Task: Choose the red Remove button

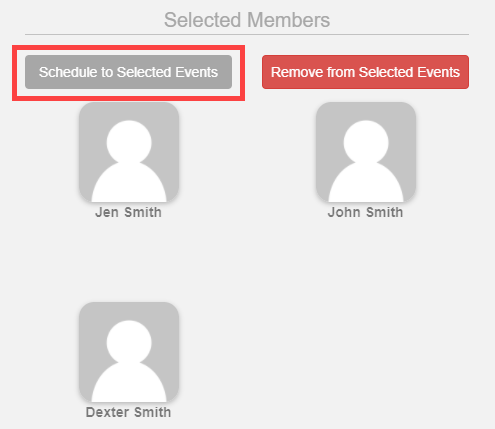Action: [365, 72]
